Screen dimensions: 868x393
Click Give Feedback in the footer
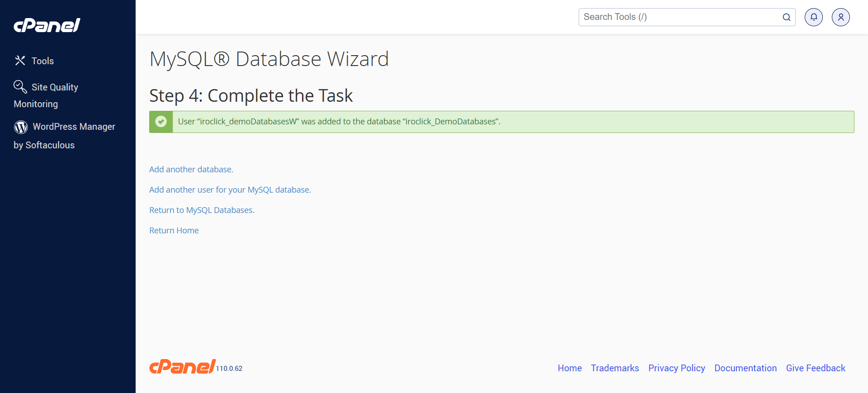(x=816, y=368)
